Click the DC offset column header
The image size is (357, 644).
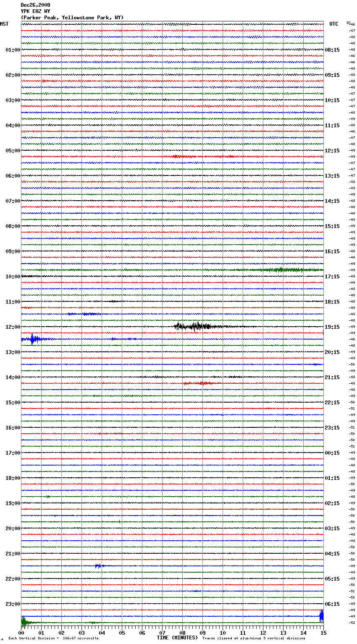[348, 23]
